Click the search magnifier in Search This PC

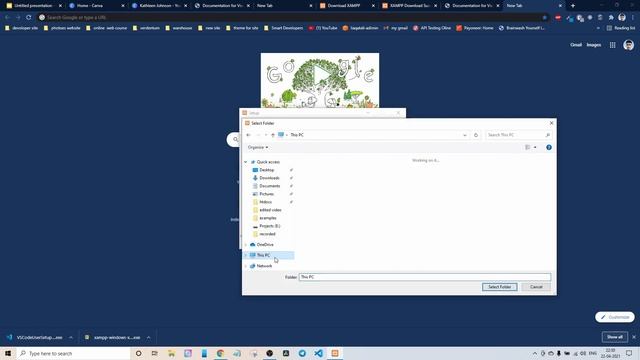pos(548,135)
